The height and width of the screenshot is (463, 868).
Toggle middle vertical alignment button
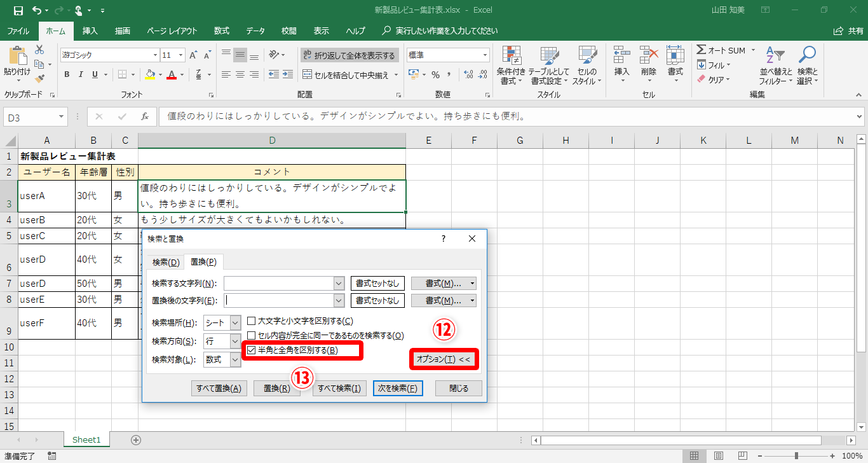click(x=240, y=55)
